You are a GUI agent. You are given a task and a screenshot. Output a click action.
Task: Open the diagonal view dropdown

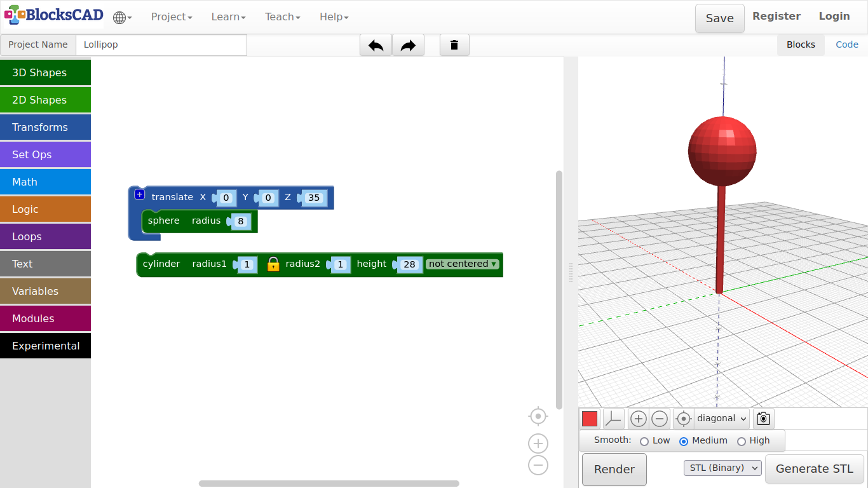coord(721,419)
